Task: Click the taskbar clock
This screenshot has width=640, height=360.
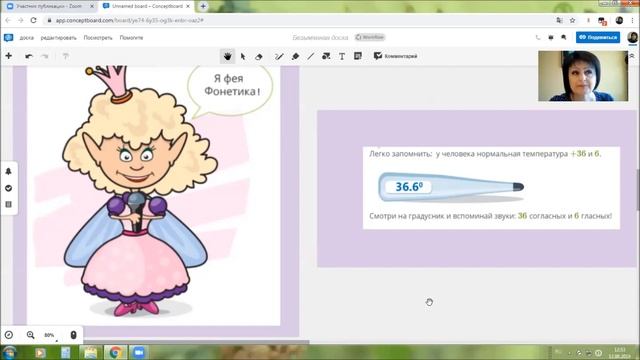Action: pyautogui.click(x=620, y=353)
